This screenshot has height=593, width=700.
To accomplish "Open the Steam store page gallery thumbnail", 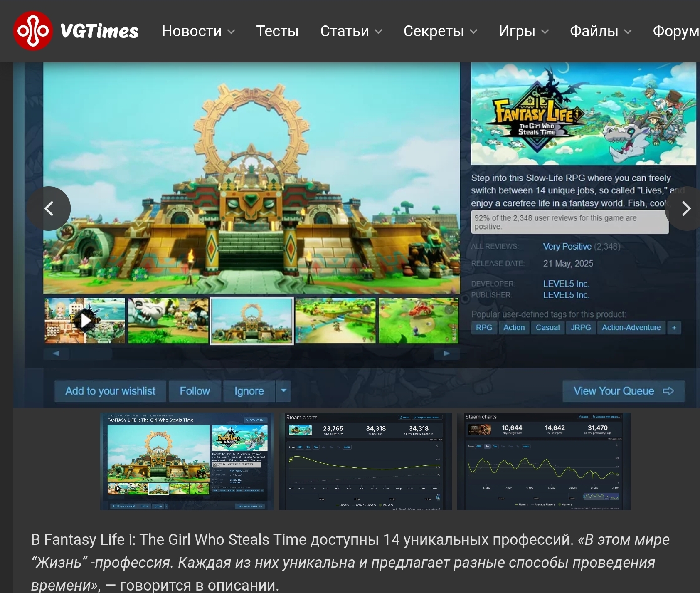I will tap(187, 461).
